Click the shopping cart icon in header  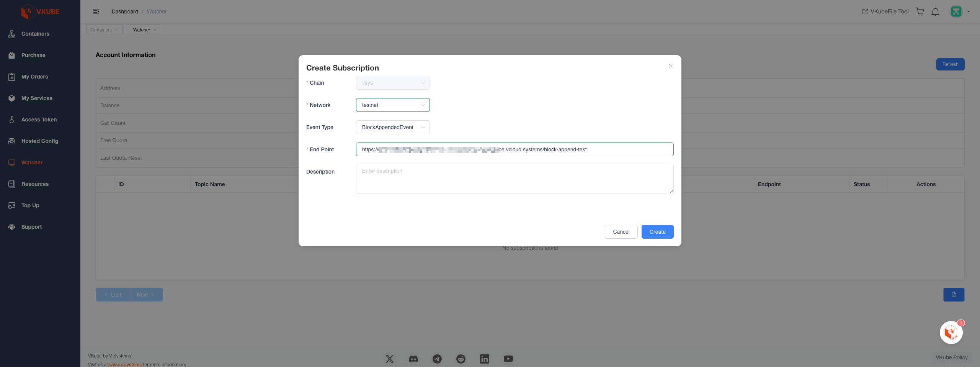tap(920, 11)
